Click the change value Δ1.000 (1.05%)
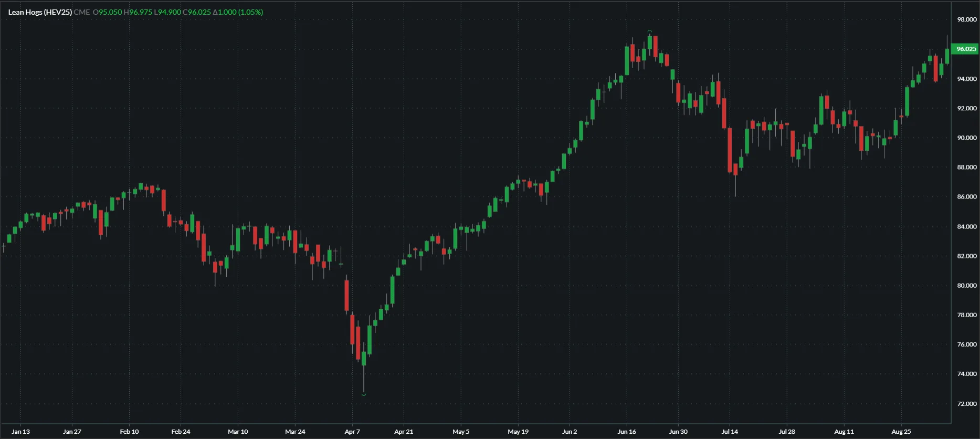This screenshot has height=439, width=980. (238, 12)
